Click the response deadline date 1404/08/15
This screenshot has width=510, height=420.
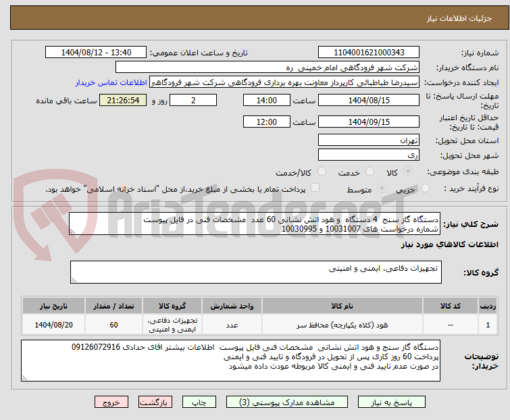point(369,100)
